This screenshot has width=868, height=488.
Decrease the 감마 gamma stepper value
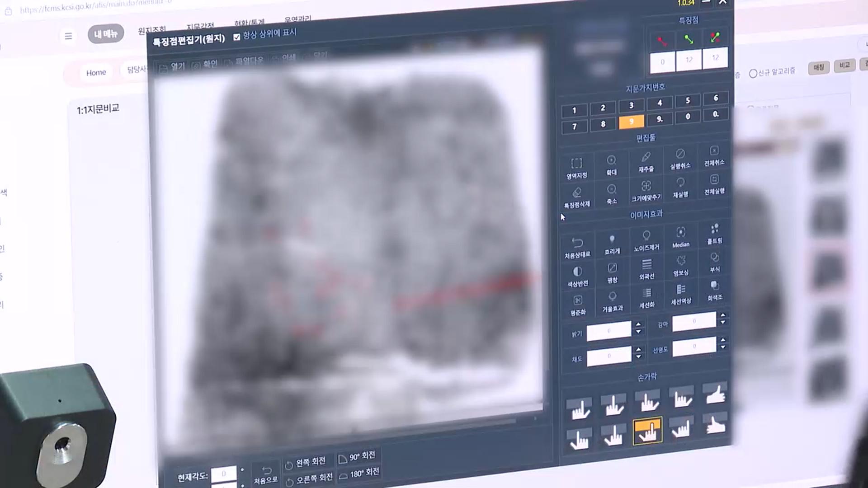(x=723, y=323)
